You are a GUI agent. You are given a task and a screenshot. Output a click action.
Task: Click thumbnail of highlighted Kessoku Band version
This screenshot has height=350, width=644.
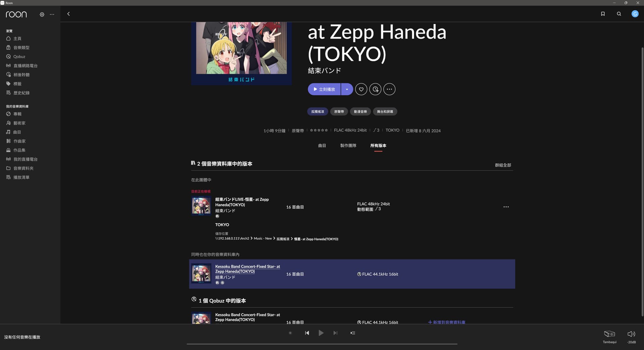point(201,274)
